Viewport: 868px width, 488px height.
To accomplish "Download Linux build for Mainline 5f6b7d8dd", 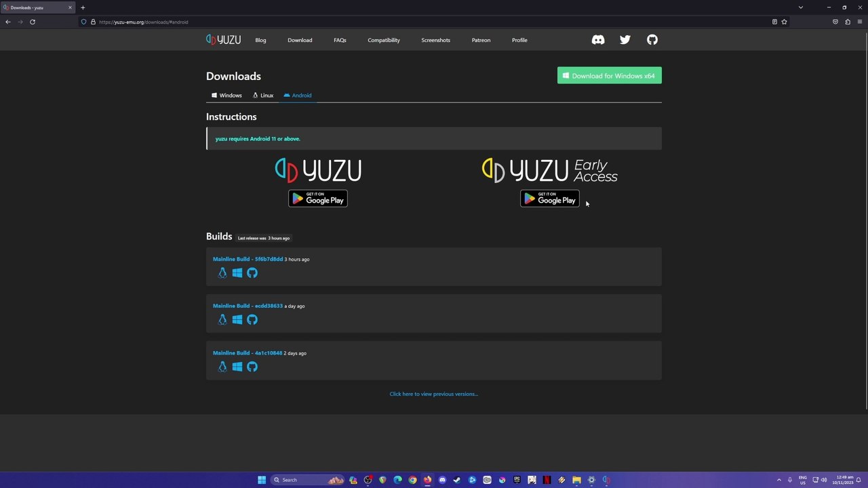I will [x=222, y=273].
